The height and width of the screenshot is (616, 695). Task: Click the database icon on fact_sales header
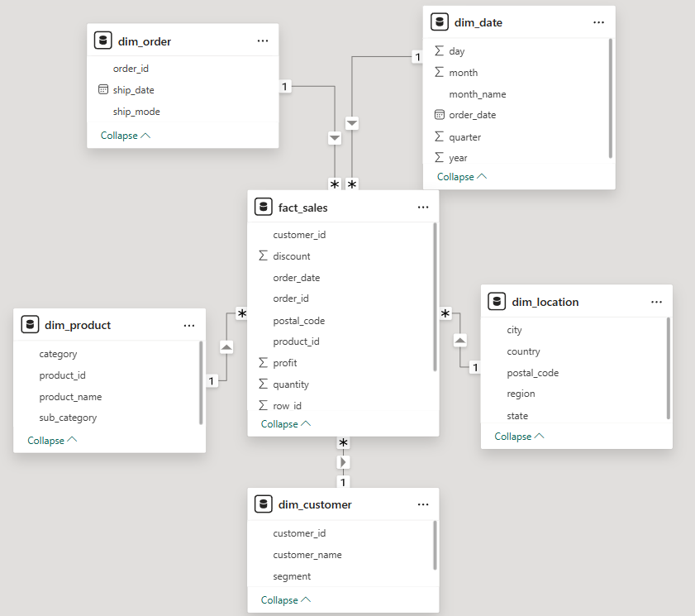(x=264, y=207)
